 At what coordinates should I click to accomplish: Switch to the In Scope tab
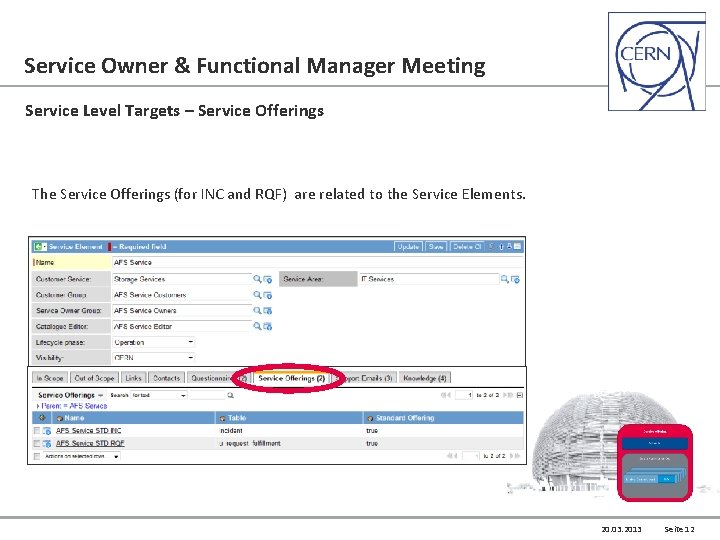click(x=50, y=378)
